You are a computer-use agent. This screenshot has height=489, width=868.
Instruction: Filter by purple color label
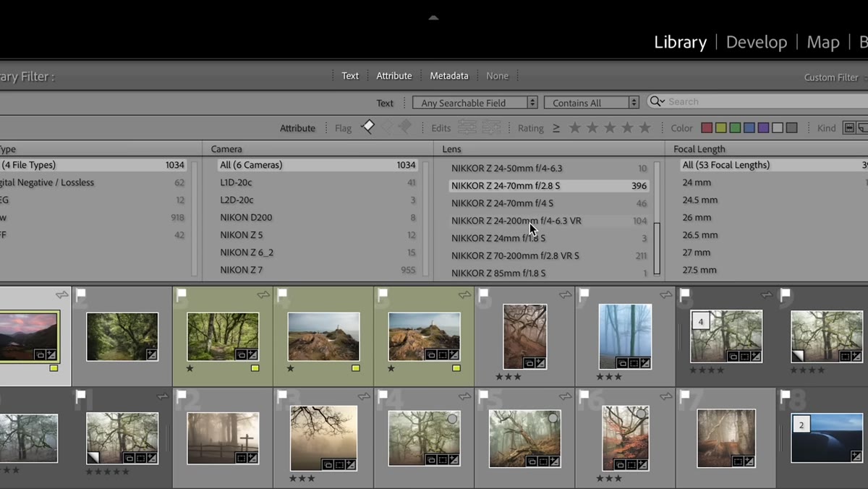pyautogui.click(x=763, y=128)
